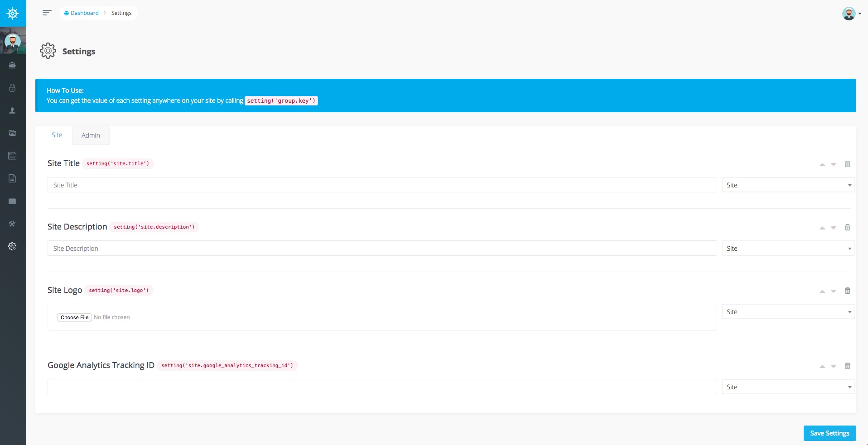Open group dropdown for Site Logo
Image resolution: width=868 pixels, height=445 pixels.
(x=788, y=311)
